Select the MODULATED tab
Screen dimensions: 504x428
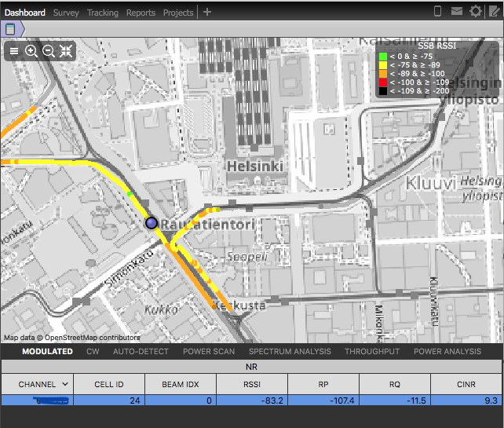(47, 352)
